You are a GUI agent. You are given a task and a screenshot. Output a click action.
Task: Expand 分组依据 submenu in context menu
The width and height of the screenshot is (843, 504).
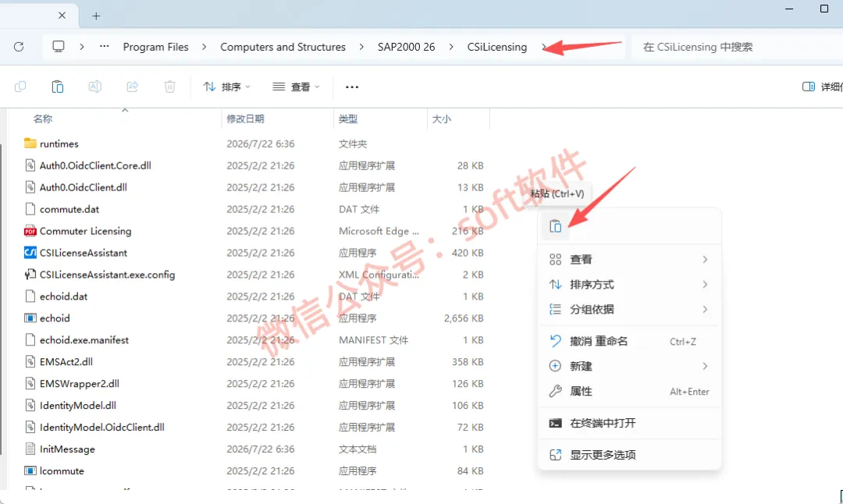(x=629, y=309)
